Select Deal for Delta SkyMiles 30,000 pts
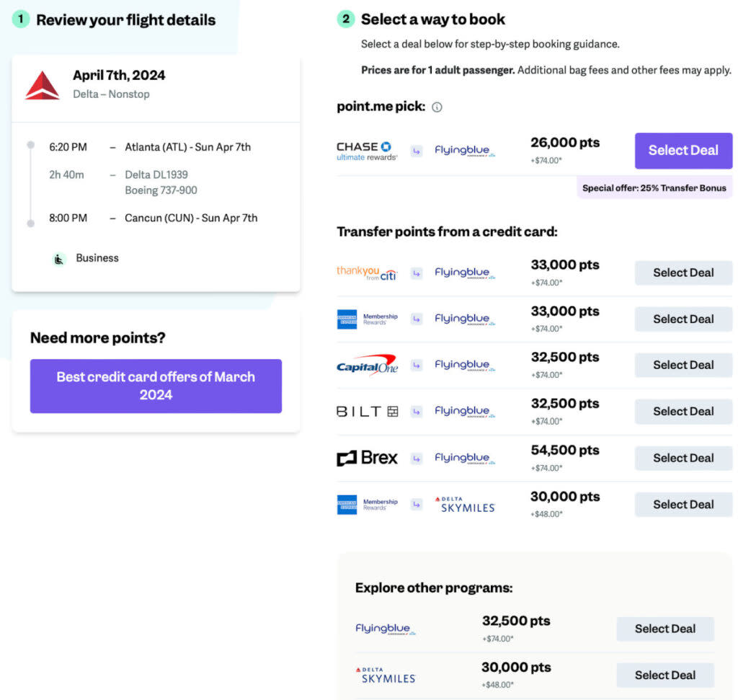The image size is (738, 700). (x=683, y=504)
